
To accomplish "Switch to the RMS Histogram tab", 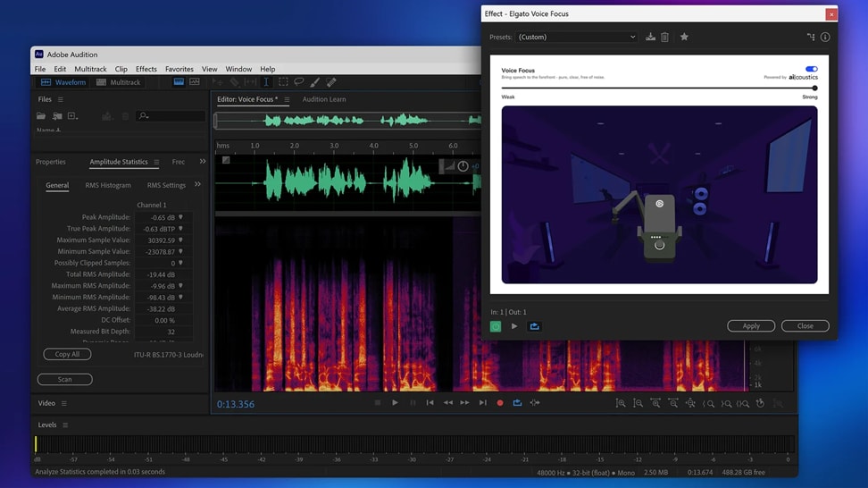I will tap(108, 185).
